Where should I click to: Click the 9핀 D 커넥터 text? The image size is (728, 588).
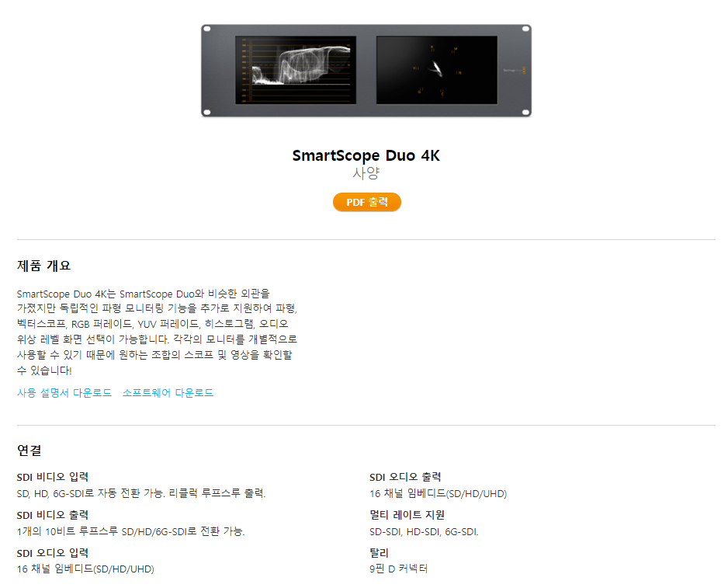point(399,569)
